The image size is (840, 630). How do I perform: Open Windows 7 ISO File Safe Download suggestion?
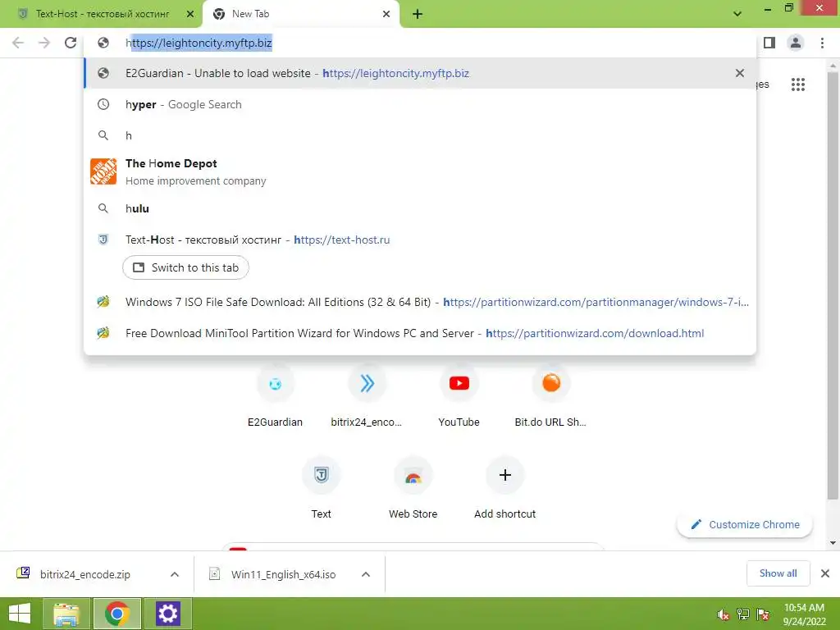420,302
